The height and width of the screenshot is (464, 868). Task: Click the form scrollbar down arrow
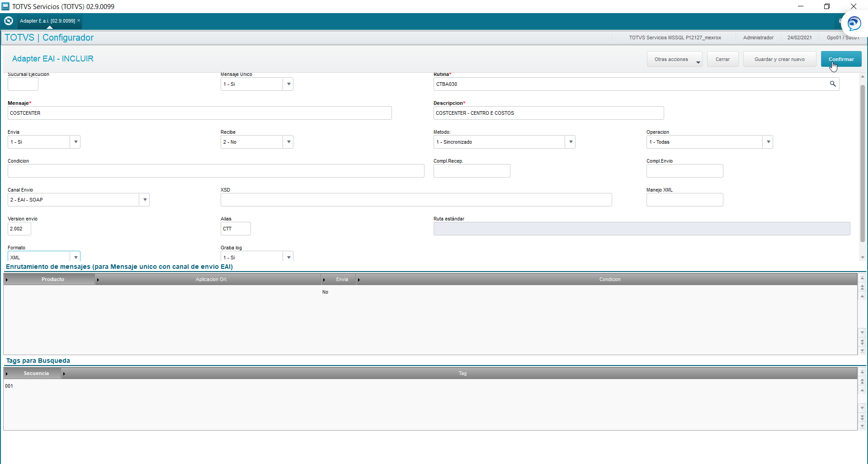(x=863, y=258)
